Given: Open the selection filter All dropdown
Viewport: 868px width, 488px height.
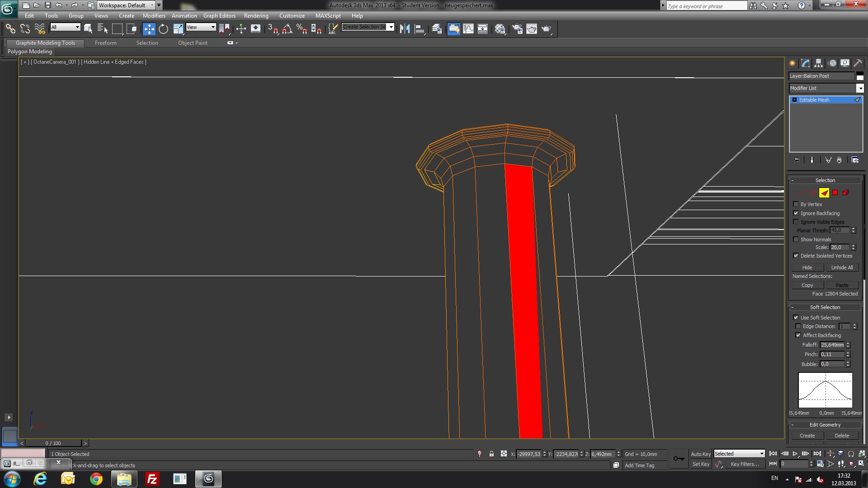Looking at the screenshot, I should (65, 27).
